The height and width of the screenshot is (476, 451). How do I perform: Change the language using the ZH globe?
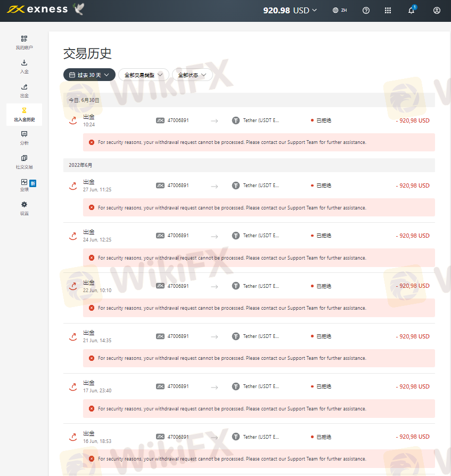click(x=340, y=10)
